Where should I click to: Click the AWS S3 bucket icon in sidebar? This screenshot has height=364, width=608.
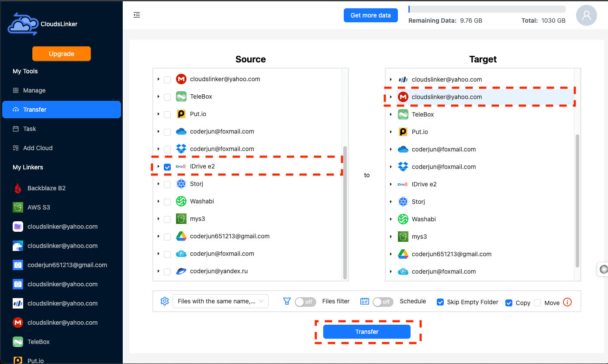[18, 207]
